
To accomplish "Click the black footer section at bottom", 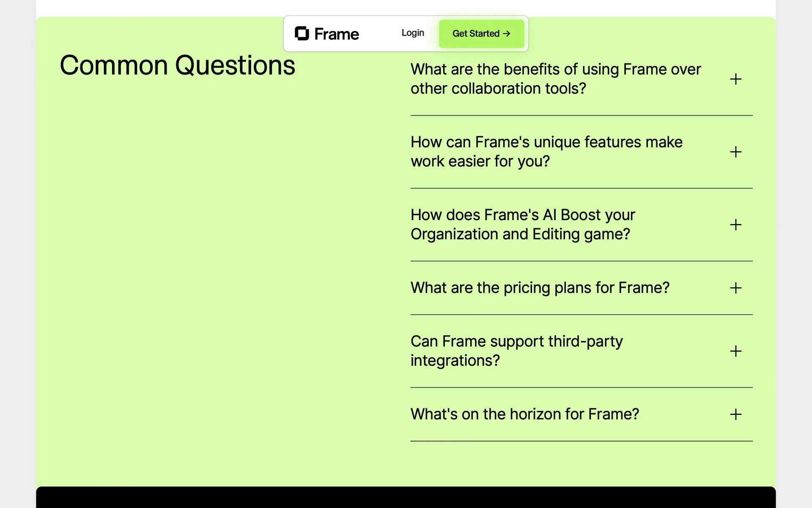I will point(406,498).
